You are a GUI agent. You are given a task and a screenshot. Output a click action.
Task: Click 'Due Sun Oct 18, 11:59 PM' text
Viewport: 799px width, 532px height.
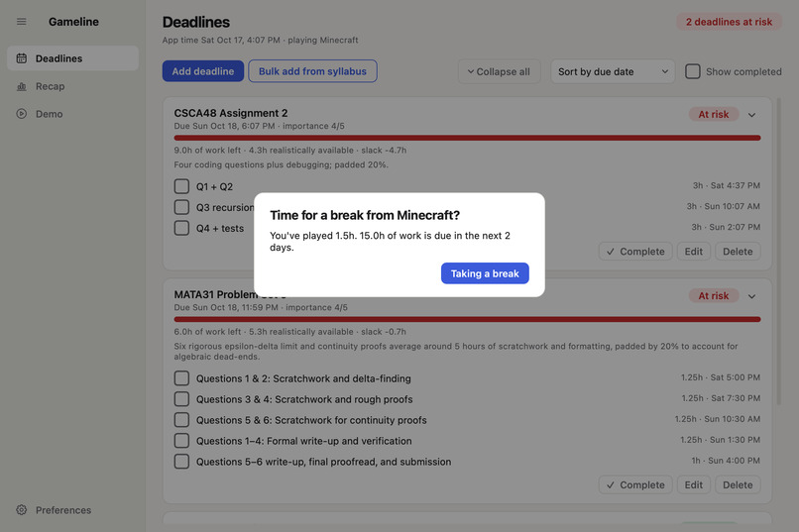pyautogui.click(x=226, y=307)
